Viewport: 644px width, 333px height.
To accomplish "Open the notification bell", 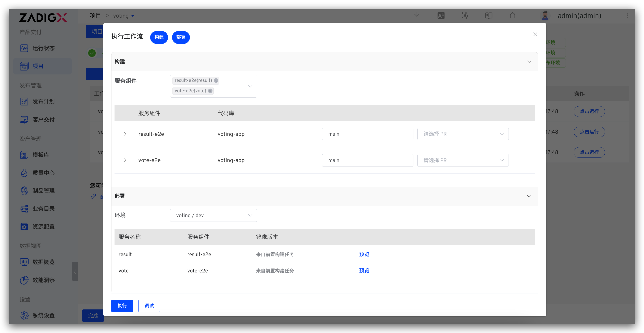I will (x=512, y=15).
